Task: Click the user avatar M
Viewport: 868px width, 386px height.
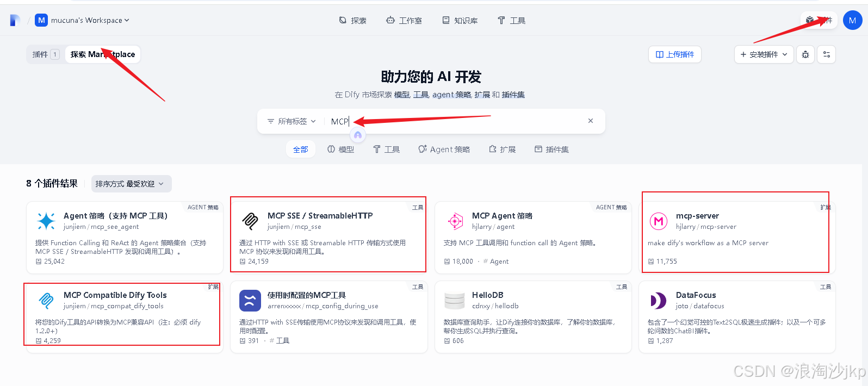Action: [852, 20]
